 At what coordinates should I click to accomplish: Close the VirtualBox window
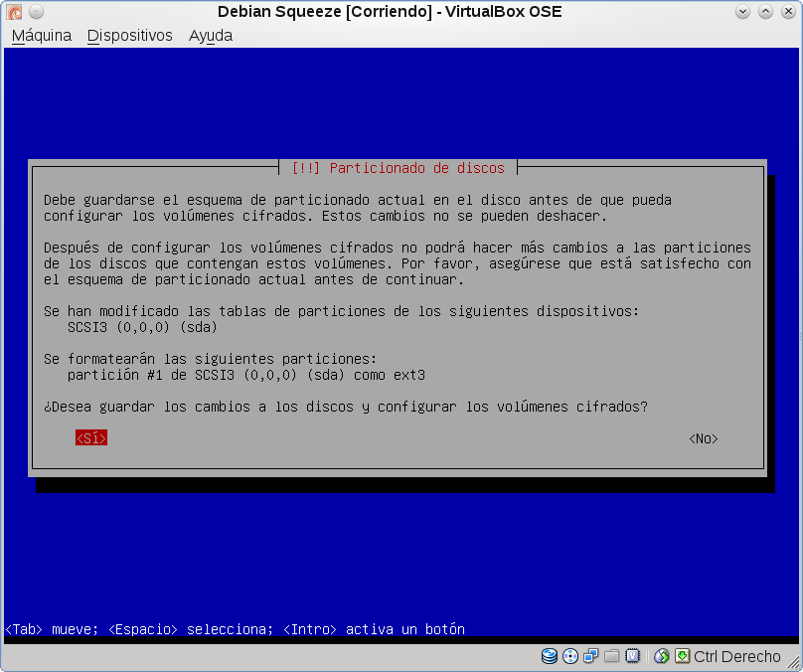pos(789,11)
